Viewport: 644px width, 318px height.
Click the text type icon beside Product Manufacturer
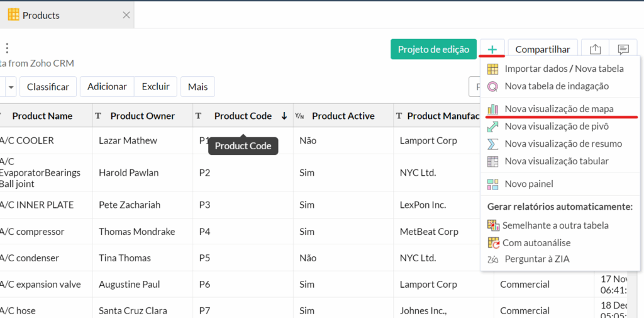tap(399, 116)
